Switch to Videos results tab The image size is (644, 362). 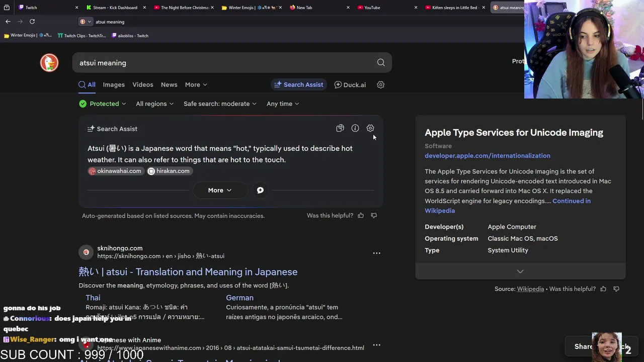pyautogui.click(x=143, y=85)
